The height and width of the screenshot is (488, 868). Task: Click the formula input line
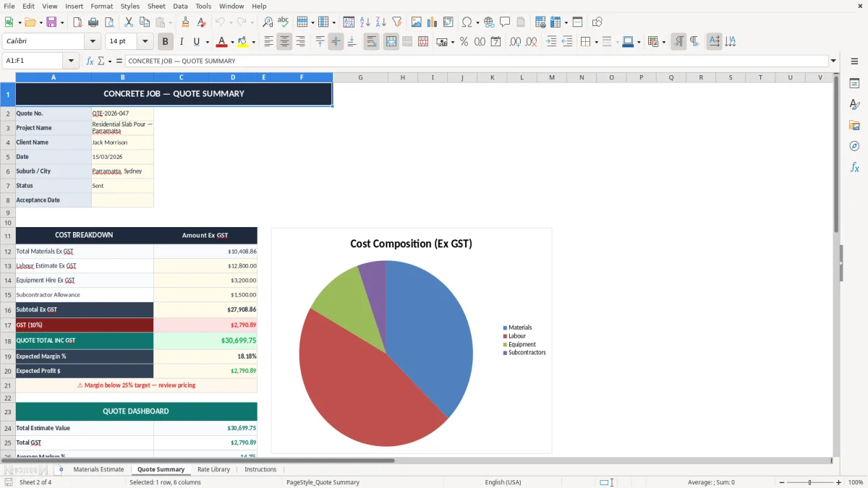click(476, 61)
